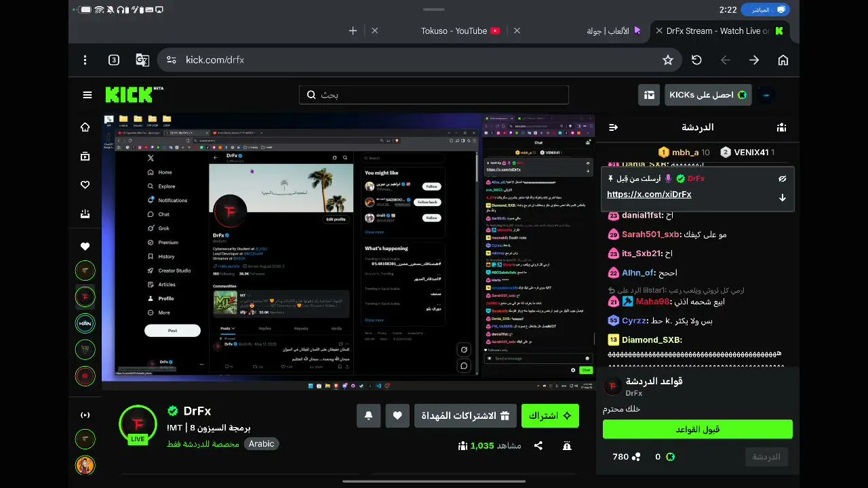This screenshot has height=488, width=868.
Task: Open the profile avatar in Kick header
Action: click(x=766, y=95)
